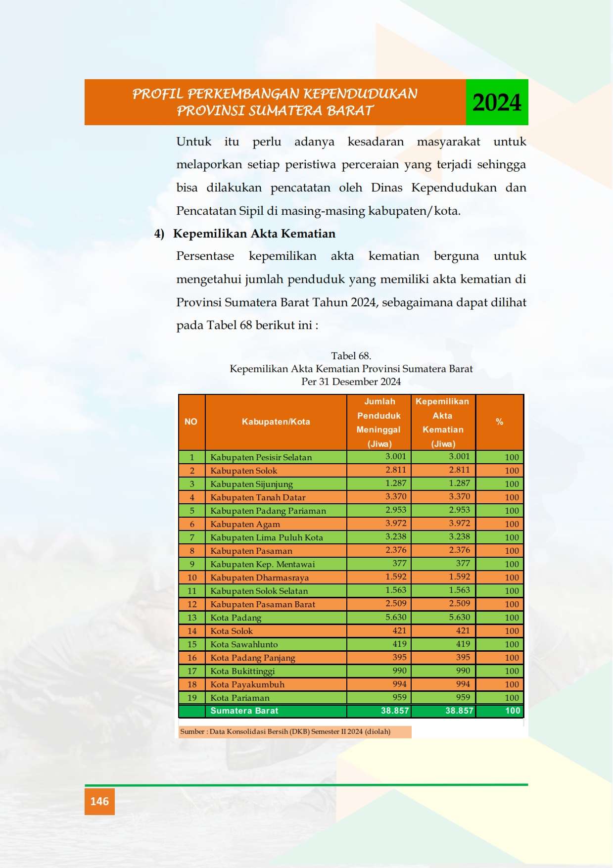Viewport: 613px width, 868px height.
Task: Select the Kota Bukittinggi cell
Action: [x=276, y=671]
